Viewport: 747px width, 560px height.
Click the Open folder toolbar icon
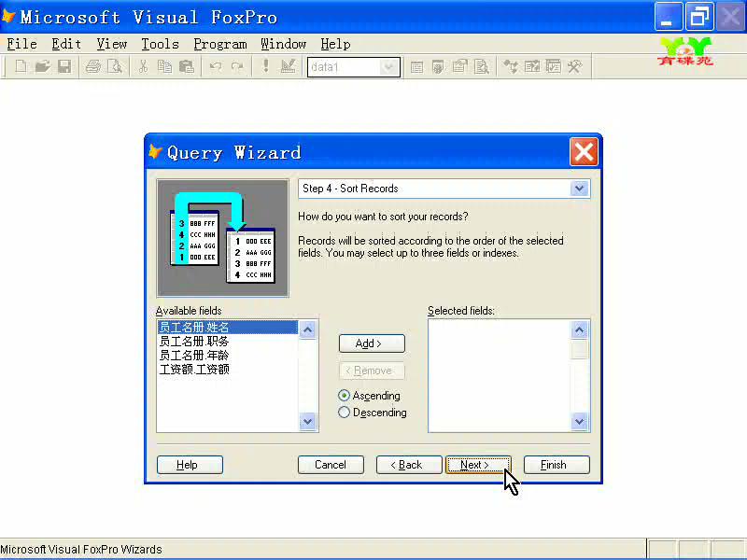42,66
